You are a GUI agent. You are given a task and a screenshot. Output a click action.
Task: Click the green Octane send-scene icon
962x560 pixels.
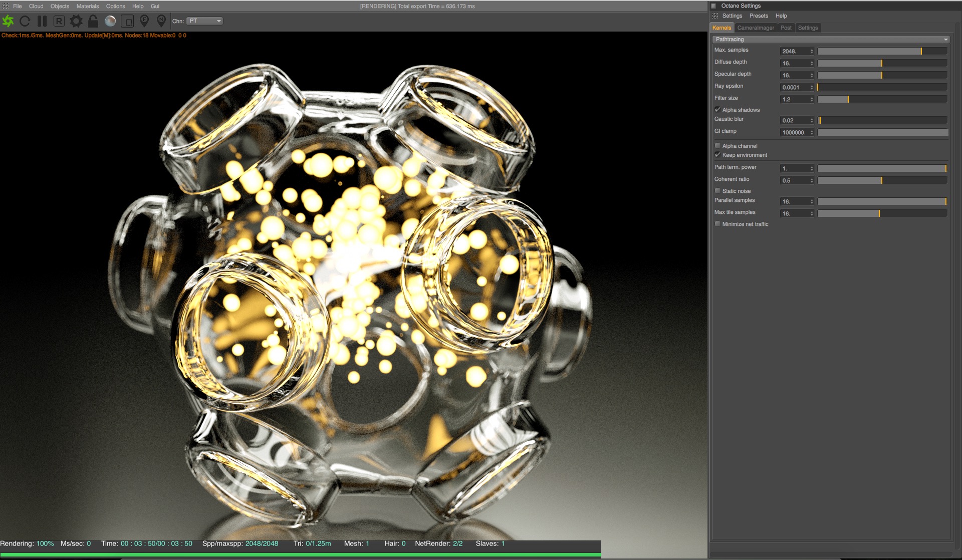(8, 21)
